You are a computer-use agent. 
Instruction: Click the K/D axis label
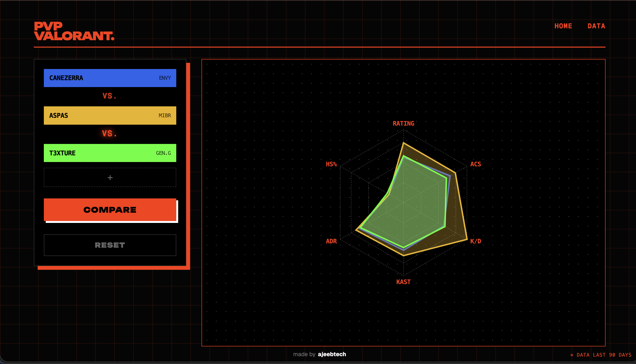pos(475,241)
